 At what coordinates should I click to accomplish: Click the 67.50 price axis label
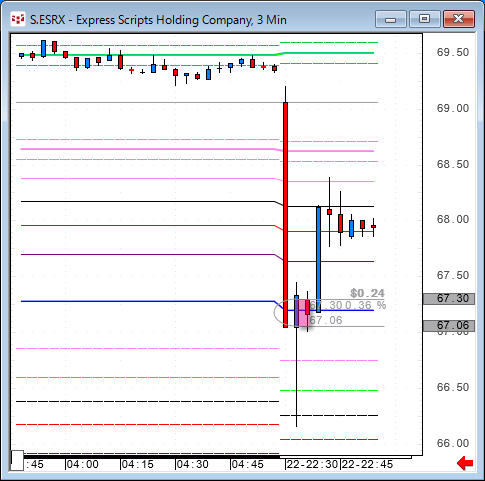[x=453, y=275]
